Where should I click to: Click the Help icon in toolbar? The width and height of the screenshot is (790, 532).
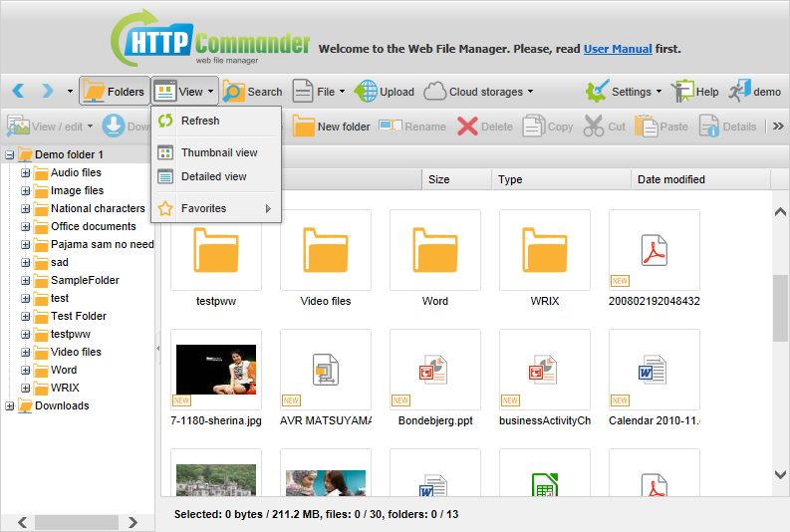tap(683, 92)
